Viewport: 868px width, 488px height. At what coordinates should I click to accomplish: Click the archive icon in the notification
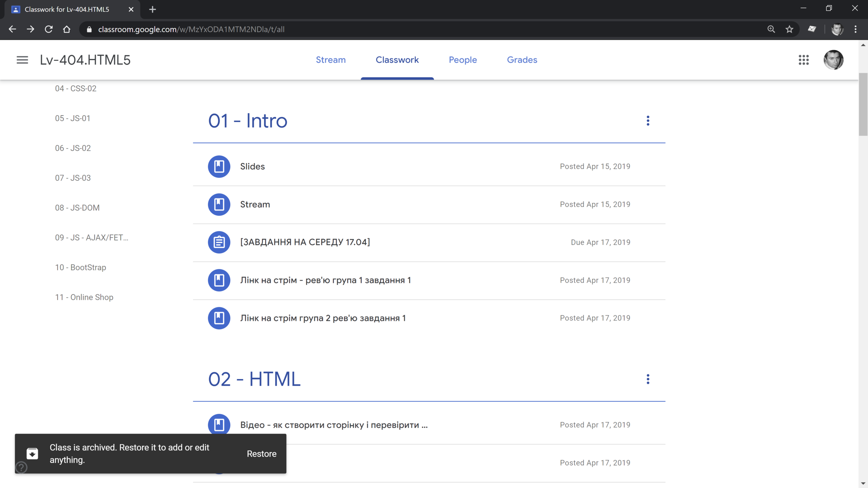[x=32, y=453]
